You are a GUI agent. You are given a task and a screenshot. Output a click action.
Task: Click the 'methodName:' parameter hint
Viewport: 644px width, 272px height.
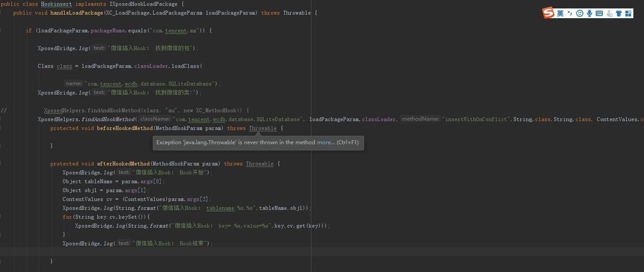(x=420, y=120)
